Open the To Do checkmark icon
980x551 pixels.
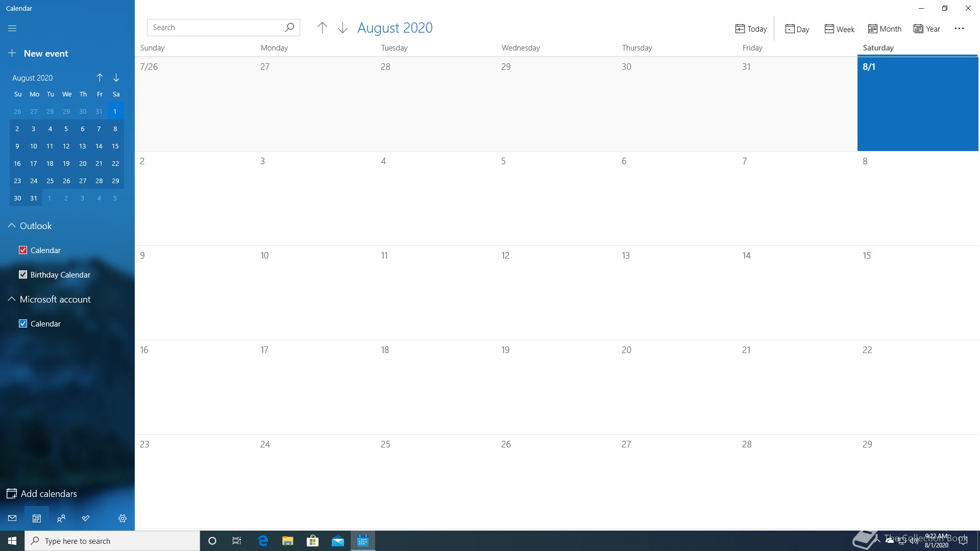click(86, 518)
